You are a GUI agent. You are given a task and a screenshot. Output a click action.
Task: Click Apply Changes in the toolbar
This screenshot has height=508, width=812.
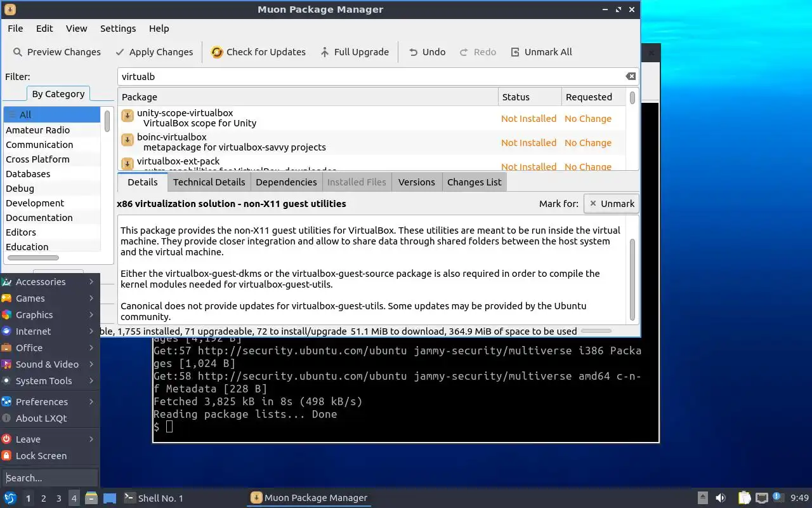click(x=154, y=52)
